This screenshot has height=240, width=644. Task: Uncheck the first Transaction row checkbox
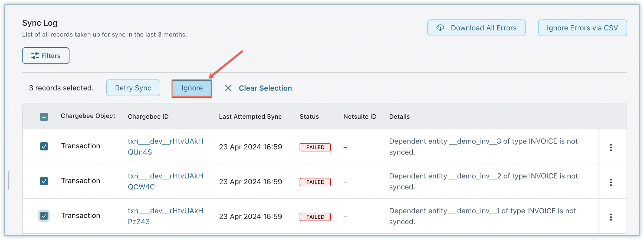point(44,146)
